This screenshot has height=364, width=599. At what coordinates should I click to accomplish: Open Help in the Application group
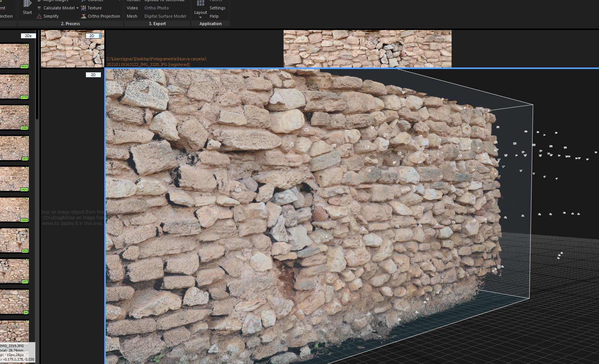(214, 16)
